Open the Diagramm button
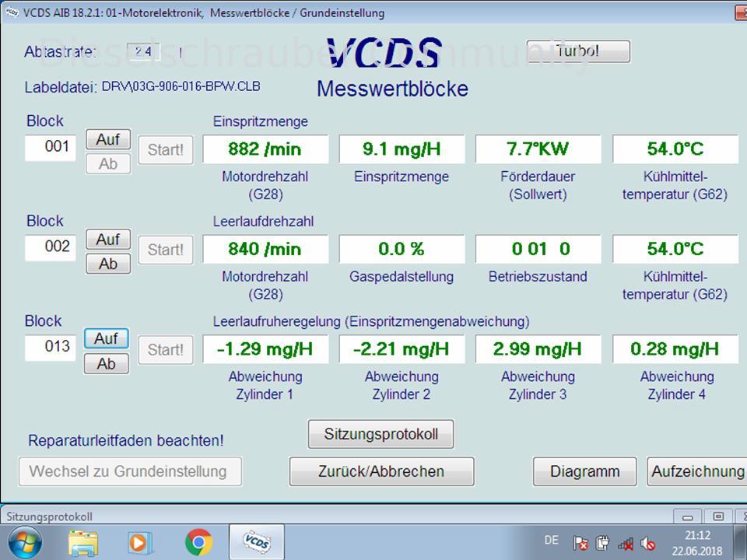The image size is (747, 560). (x=584, y=471)
